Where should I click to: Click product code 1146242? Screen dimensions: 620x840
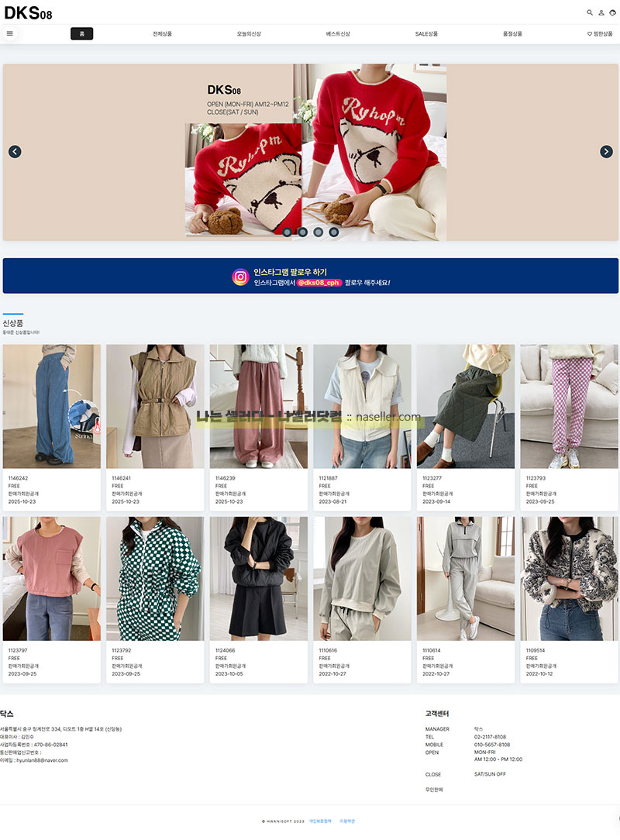click(19, 478)
